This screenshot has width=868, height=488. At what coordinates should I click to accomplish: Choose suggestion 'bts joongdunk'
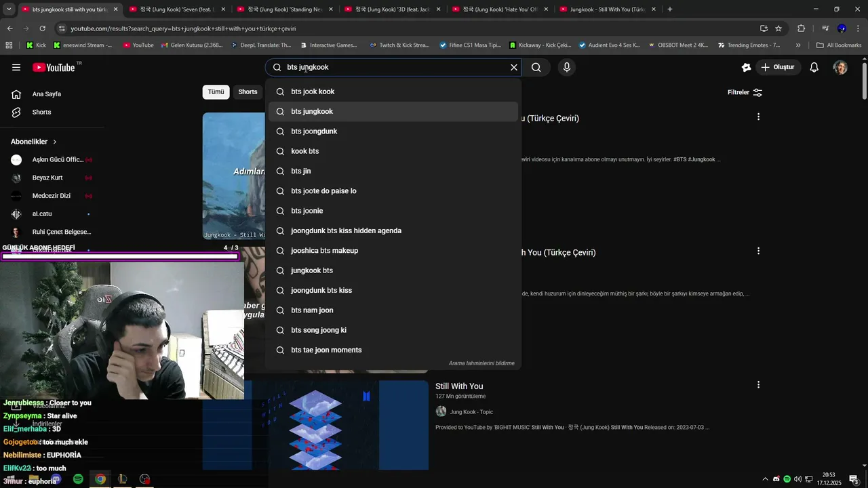point(393,131)
